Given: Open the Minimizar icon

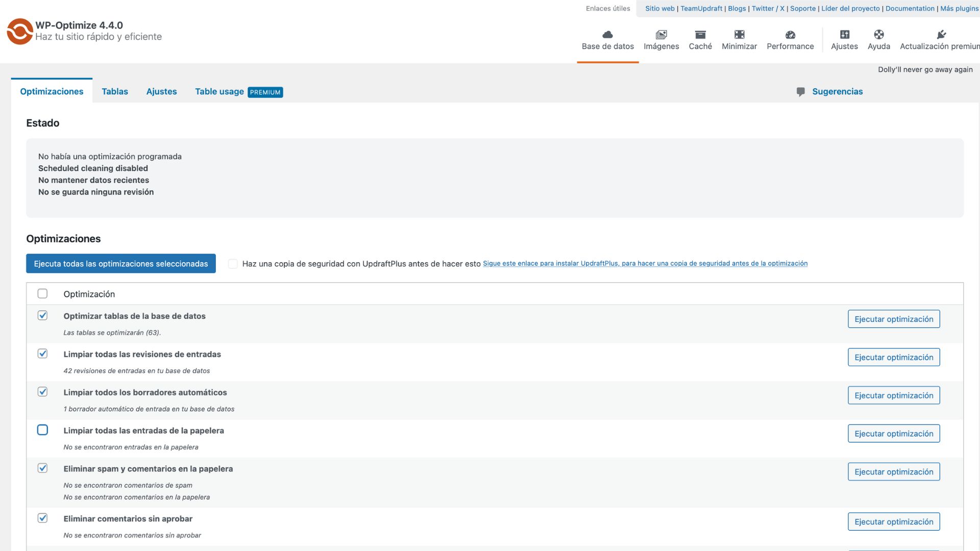Looking at the screenshot, I should pyautogui.click(x=739, y=35).
